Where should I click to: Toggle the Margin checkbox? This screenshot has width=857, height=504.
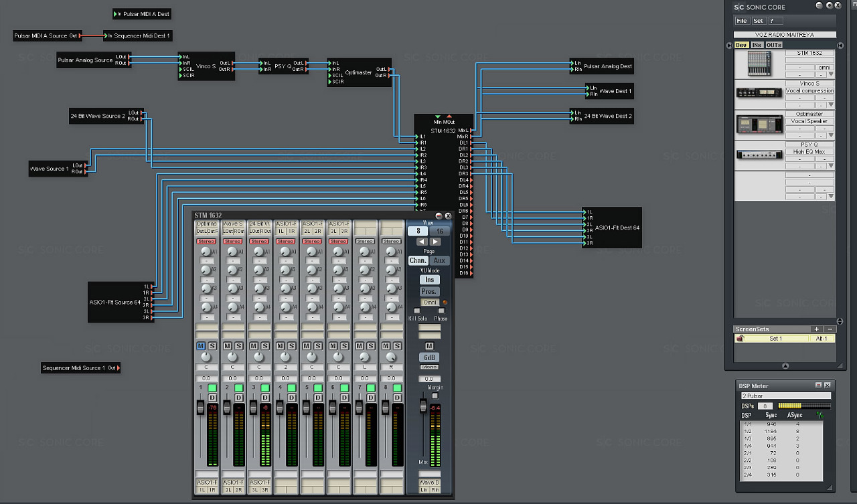point(435,396)
